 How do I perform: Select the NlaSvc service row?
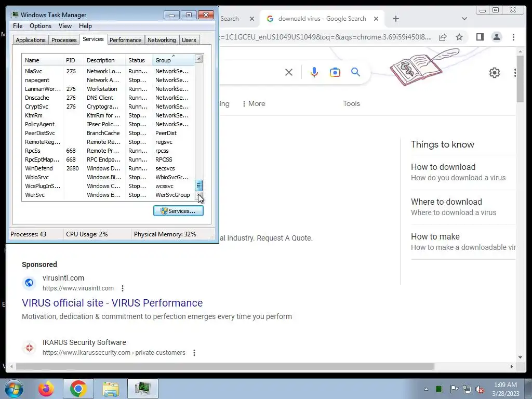tap(108, 71)
